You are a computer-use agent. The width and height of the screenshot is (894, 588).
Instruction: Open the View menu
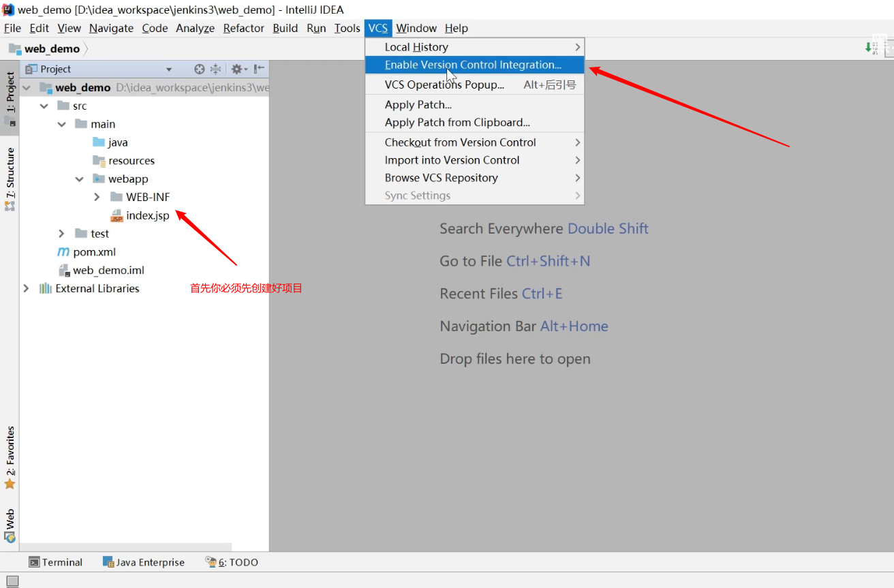69,28
